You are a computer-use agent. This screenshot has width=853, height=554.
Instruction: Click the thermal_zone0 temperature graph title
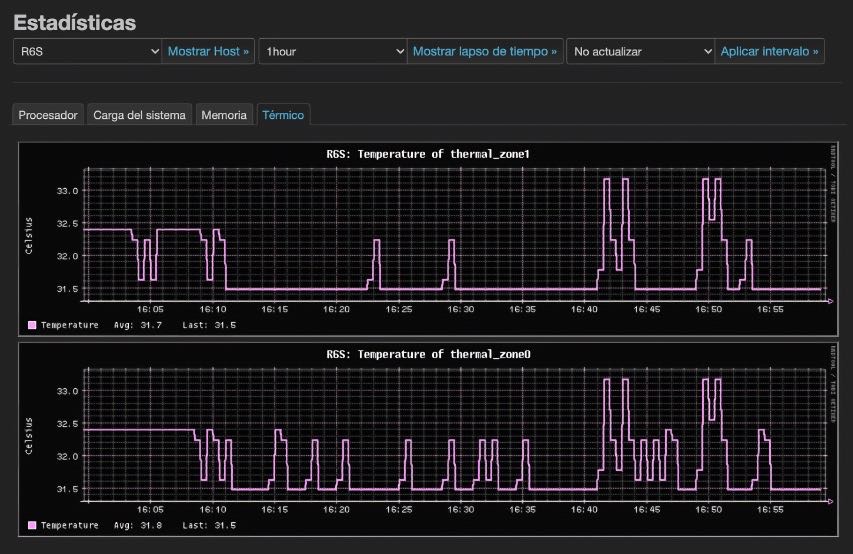(428, 354)
